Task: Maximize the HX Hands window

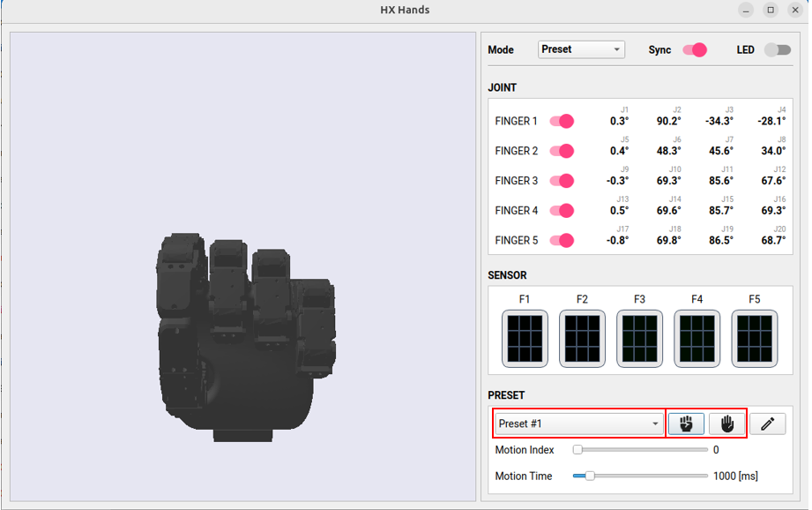Action: pyautogui.click(x=771, y=11)
